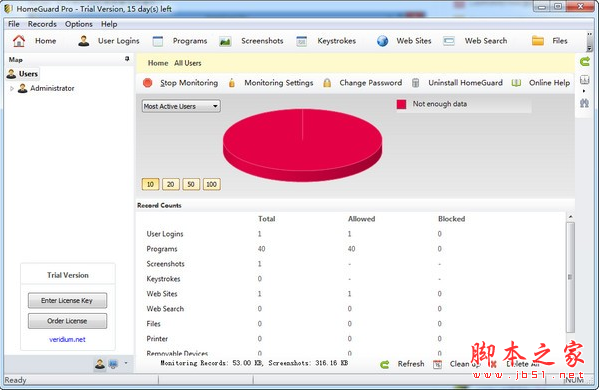The height and width of the screenshot is (390, 599).
Task: Click the User Logins row label
Action: (x=165, y=234)
